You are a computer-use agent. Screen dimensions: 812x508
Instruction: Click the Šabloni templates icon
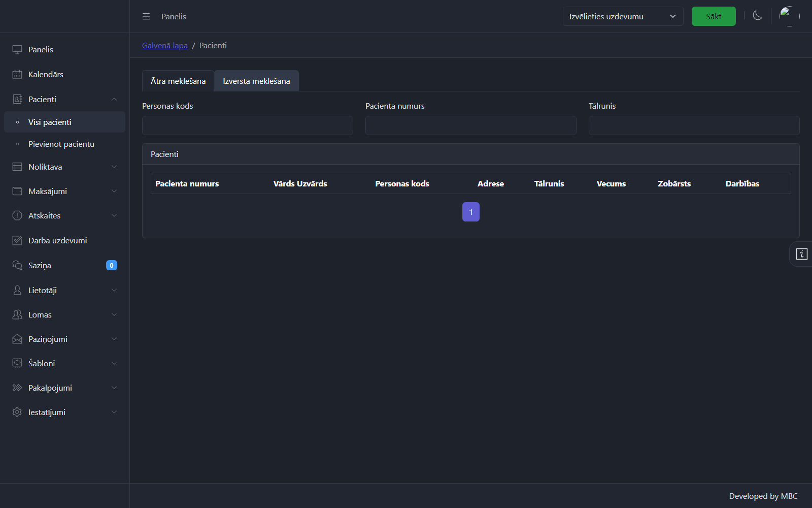coord(17,363)
